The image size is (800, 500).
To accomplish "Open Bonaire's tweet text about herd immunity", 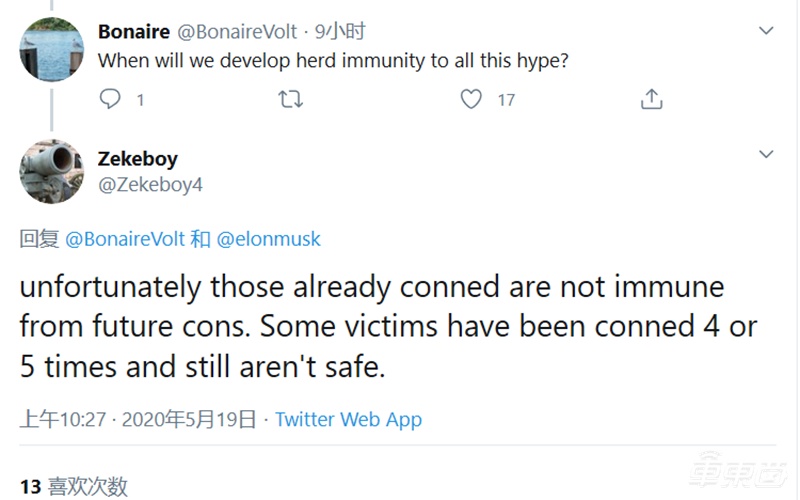I will click(333, 60).
